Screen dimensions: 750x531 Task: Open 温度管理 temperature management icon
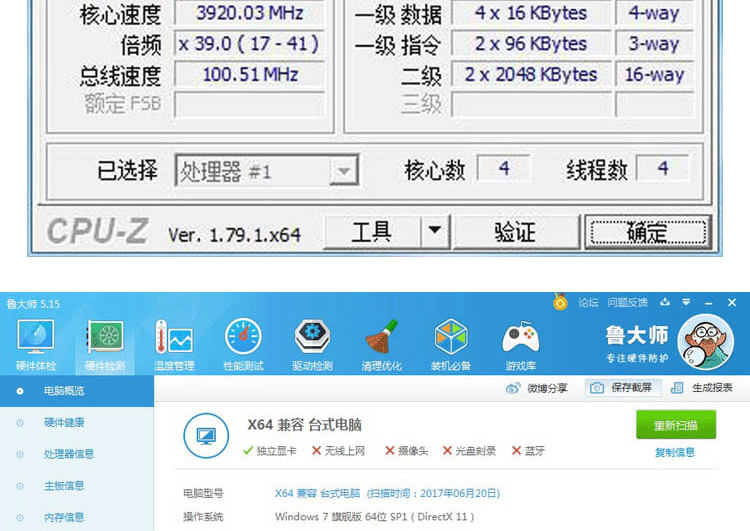pyautogui.click(x=174, y=345)
